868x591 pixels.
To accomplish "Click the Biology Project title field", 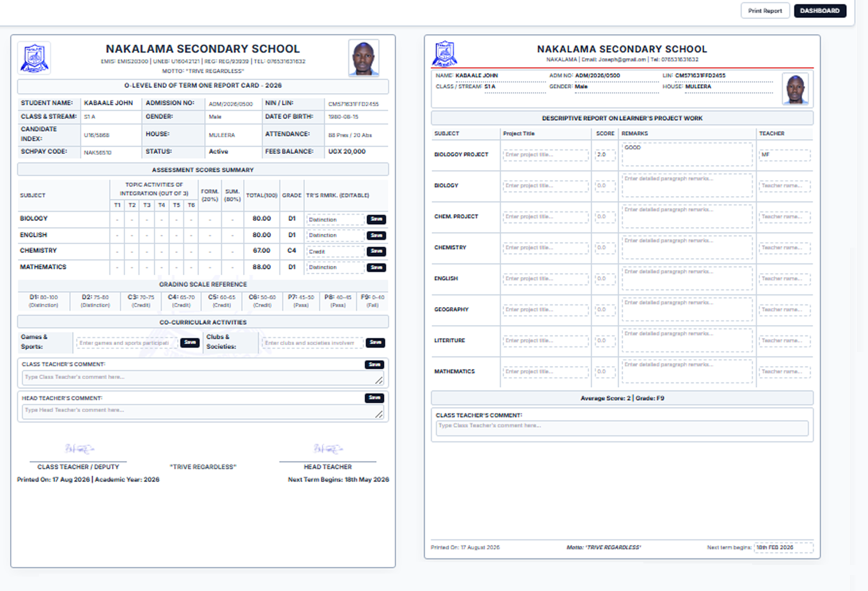I will 546,155.
